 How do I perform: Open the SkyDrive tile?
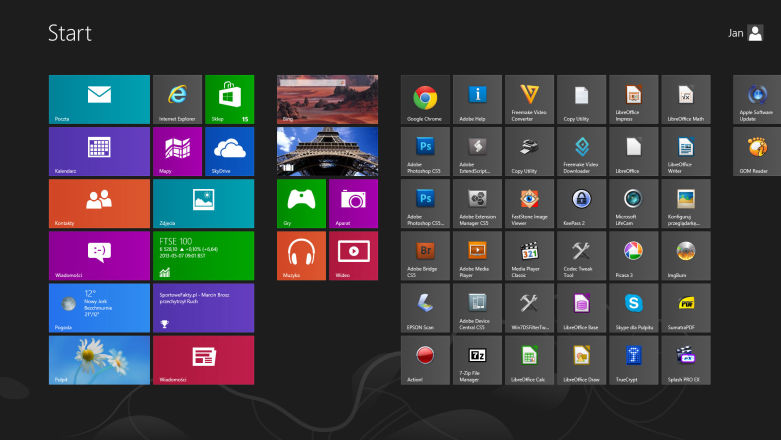[230, 151]
